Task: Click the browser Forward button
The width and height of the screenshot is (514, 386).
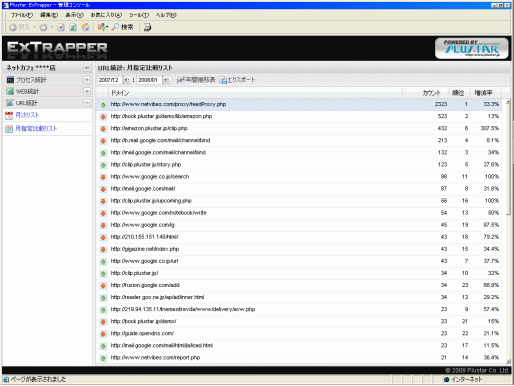Action: (x=43, y=27)
